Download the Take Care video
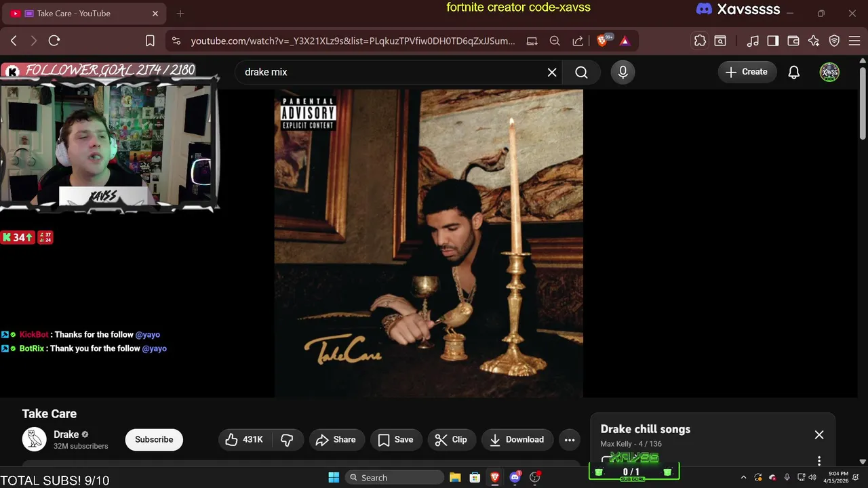The image size is (868, 488). [517, 439]
